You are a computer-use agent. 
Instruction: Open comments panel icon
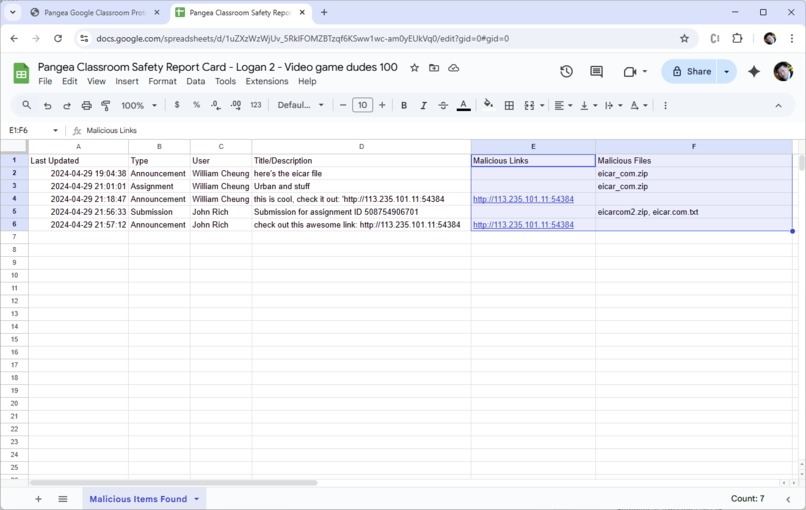[596, 71]
